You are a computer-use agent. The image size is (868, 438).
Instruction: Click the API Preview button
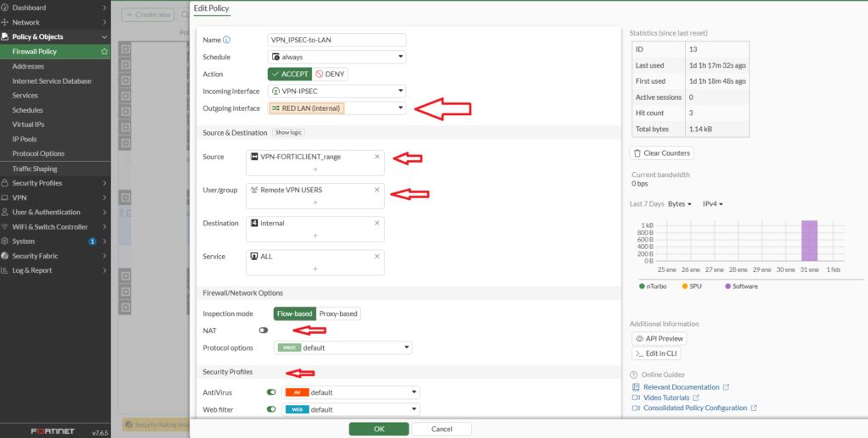click(x=659, y=339)
